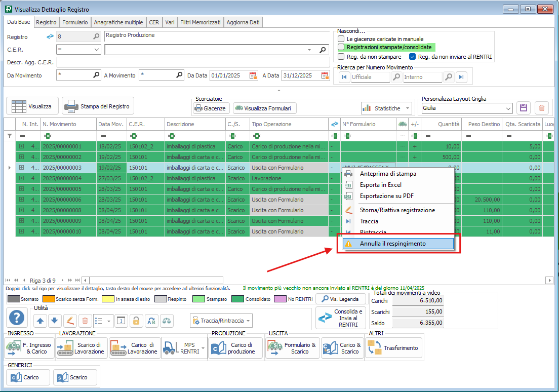Expand the Statistiche dropdown button
Image resolution: width=559 pixels, height=392 pixels.
pyautogui.click(x=408, y=108)
